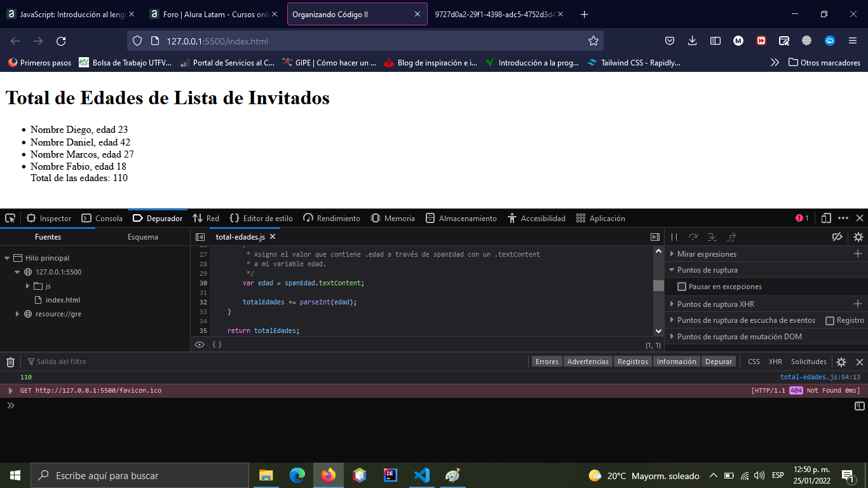Switch to the Foro Alura Latam browser tab
868x488 pixels.
pos(215,14)
